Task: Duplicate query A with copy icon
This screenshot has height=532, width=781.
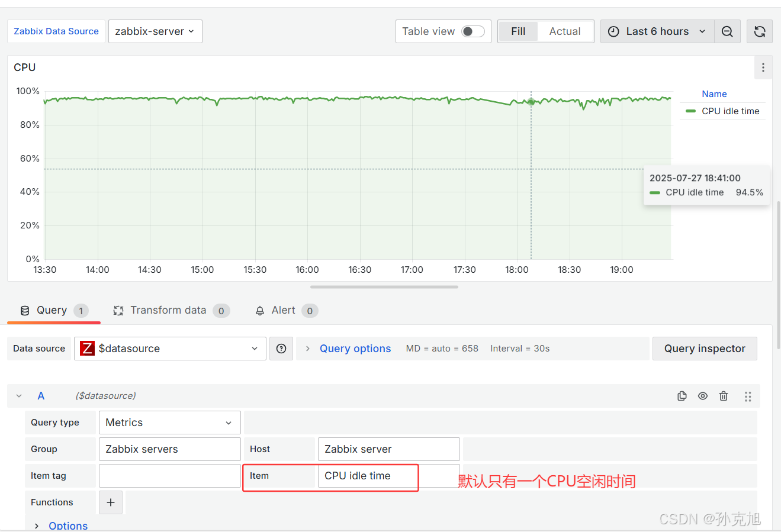Action: click(682, 396)
